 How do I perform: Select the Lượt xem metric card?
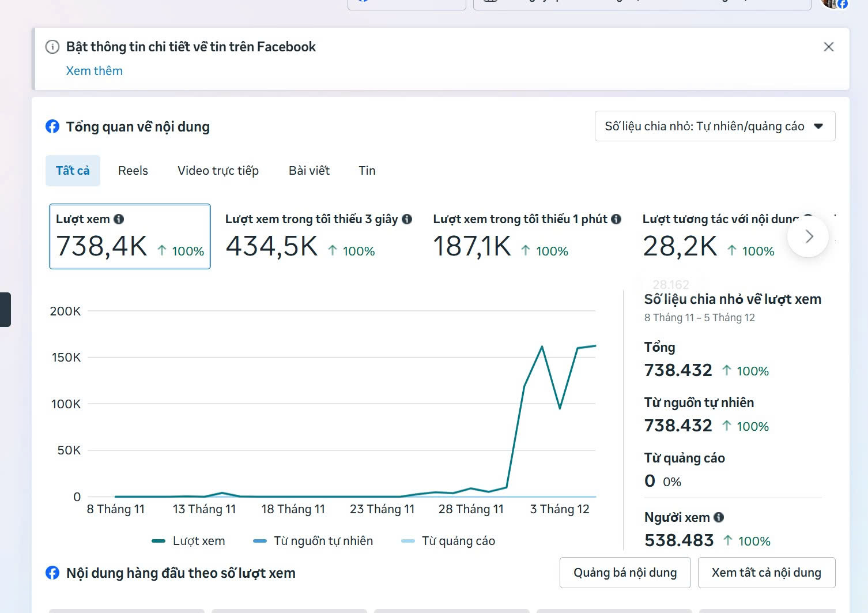tap(130, 236)
